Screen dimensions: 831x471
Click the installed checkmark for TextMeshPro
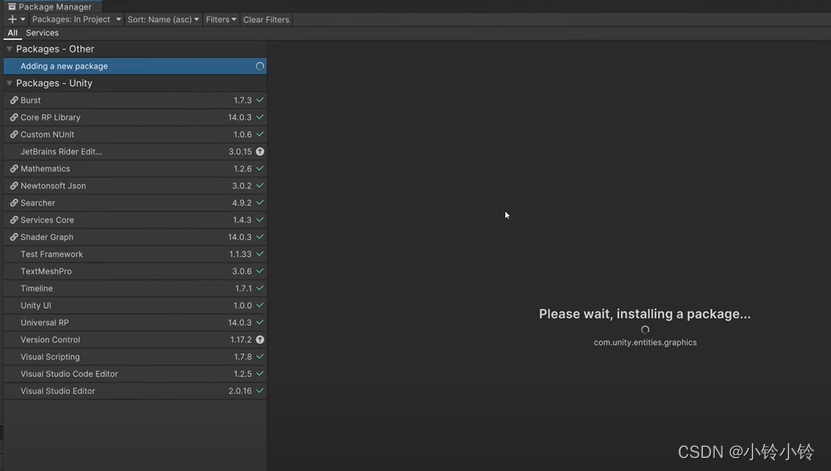[x=260, y=271]
